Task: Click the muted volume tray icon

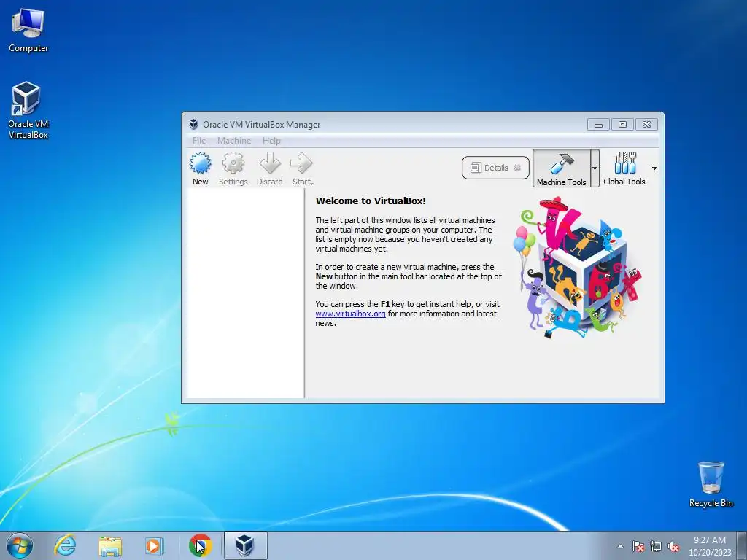Action: coord(673,546)
